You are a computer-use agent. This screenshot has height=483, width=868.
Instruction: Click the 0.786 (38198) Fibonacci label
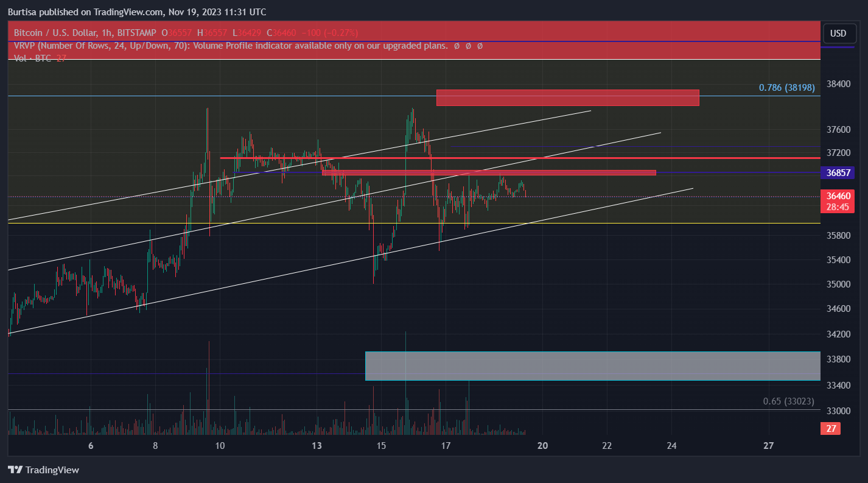pos(786,88)
